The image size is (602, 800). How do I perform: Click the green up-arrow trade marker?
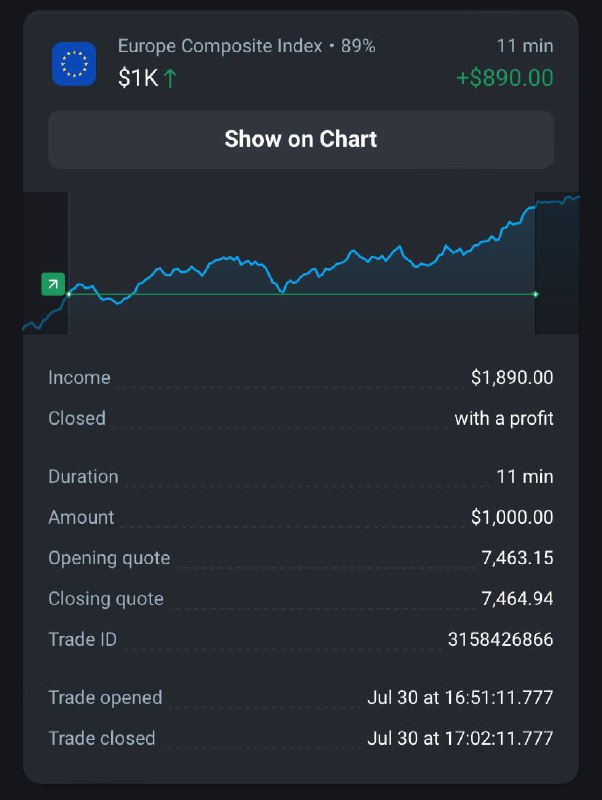click(x=53, y=284)
